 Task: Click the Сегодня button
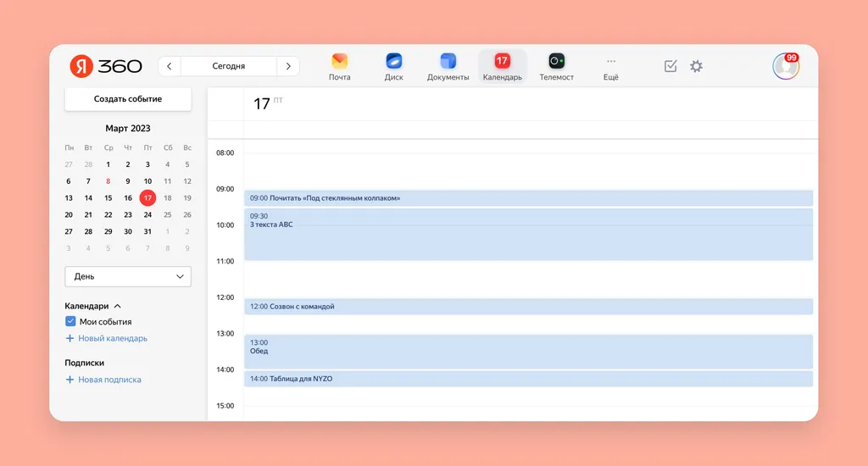click(229, 66)
